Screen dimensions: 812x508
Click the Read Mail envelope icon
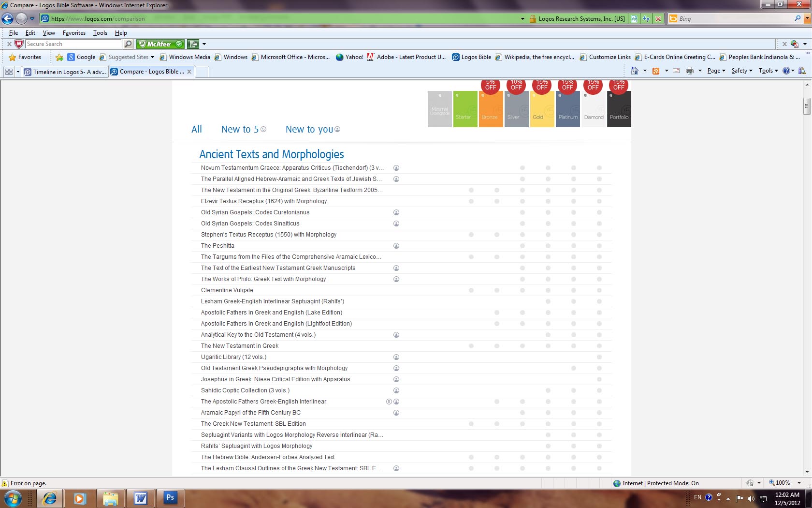tap(676, 71)
